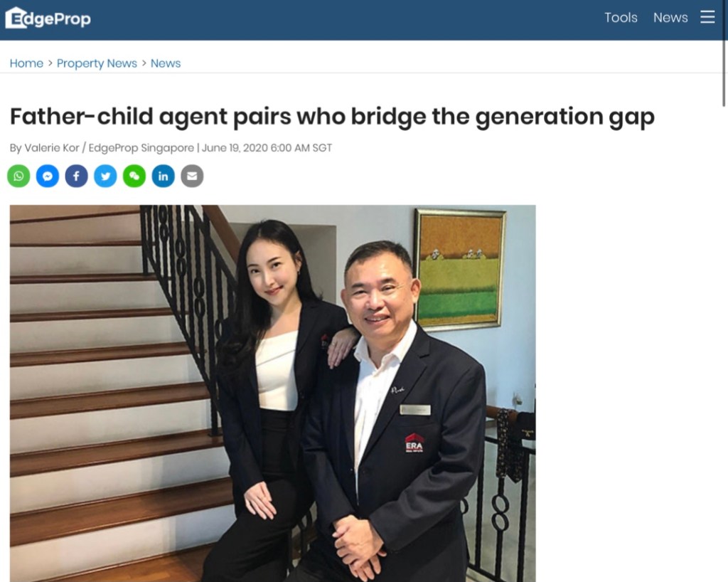Click the article headline text
Image resolution: width=728 pixels, height=582 pixels.
tap(333, 116)
